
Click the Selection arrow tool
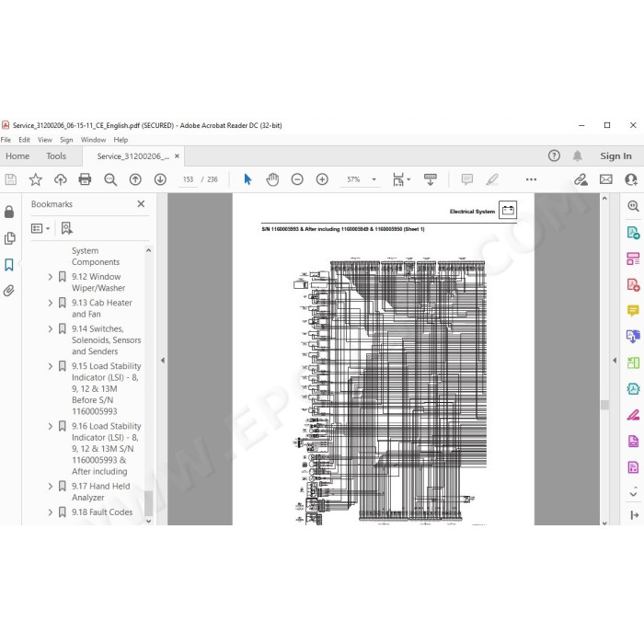click(247, 179)
